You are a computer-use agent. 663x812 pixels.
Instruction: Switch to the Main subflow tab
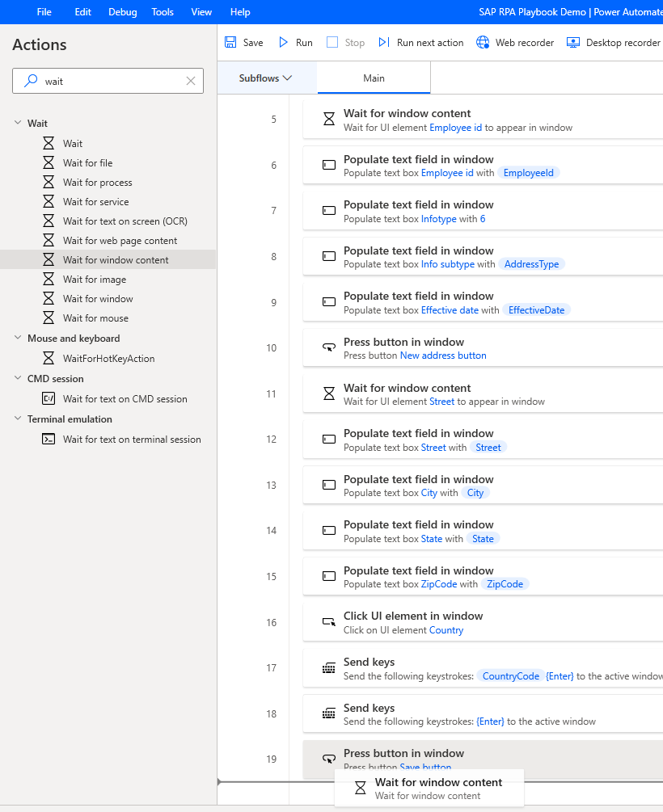coord(374,78)
